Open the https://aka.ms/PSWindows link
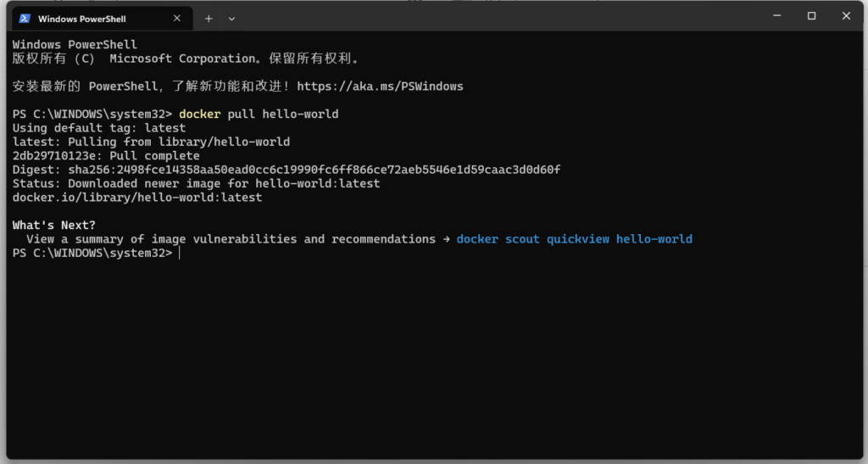868x464 pixels. pyautogui.click(x=380, y=87)
